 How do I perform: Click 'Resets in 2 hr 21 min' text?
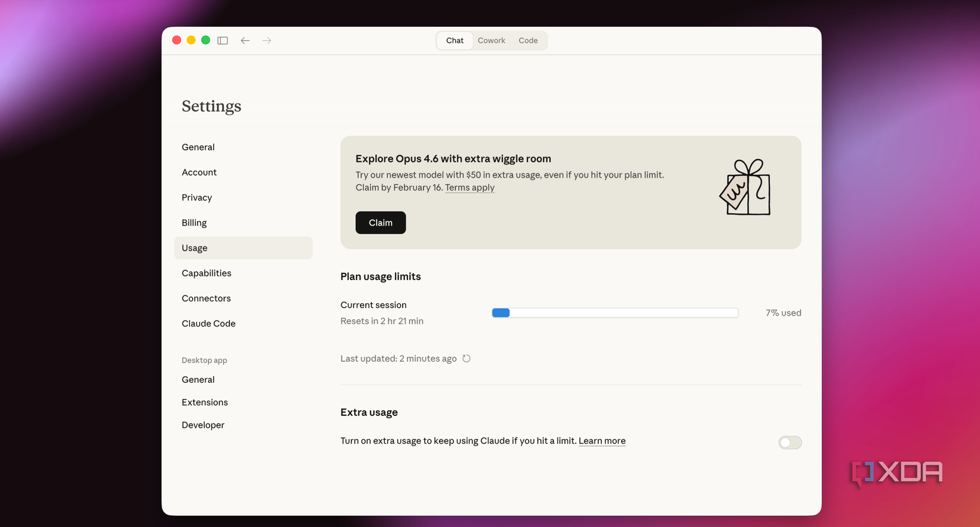[382, 321]
